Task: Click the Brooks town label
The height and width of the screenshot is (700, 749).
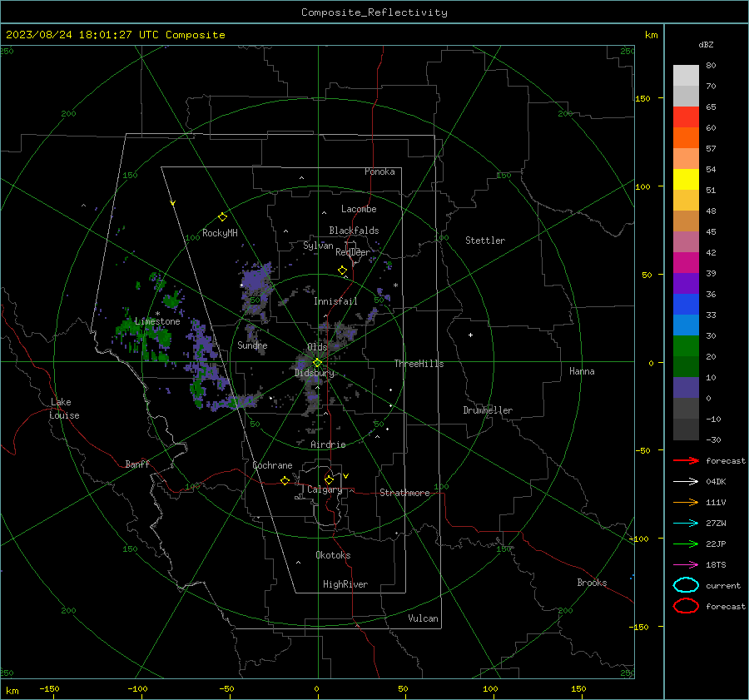Action: (592, 583)
